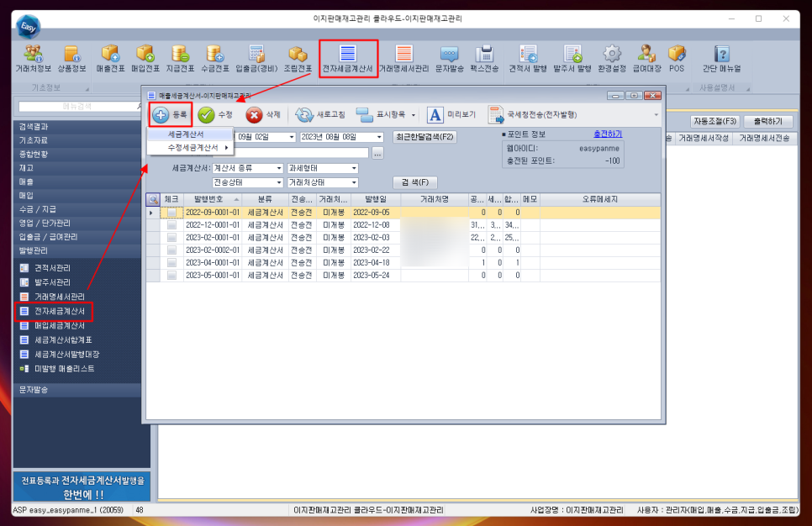The height and width of the screenshot is (526, 812).
Task: Open 거래처정보 toolbar icon
Action: pyautogui.click(x=33, y=59)
